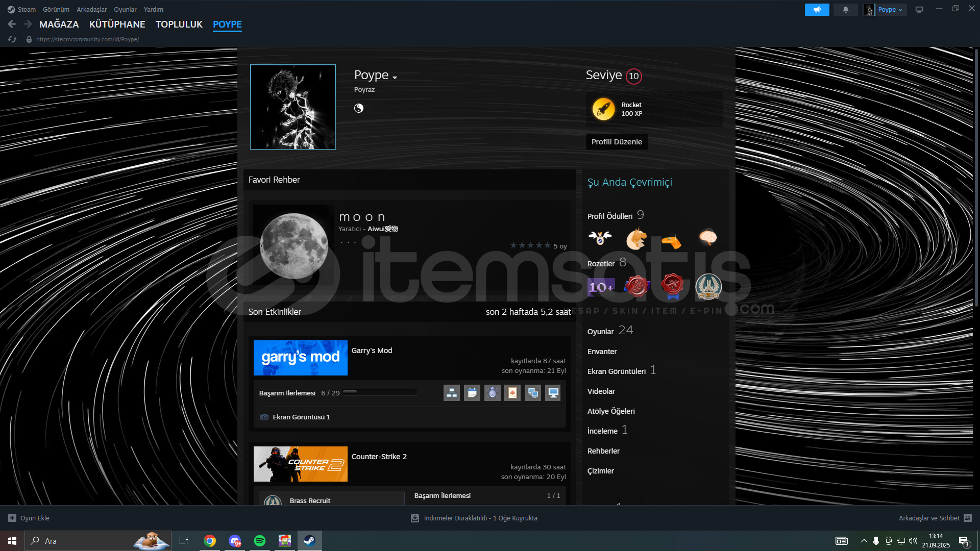Click Profili Düzenle button
980x551 pixels.
[x=617, y=142]
